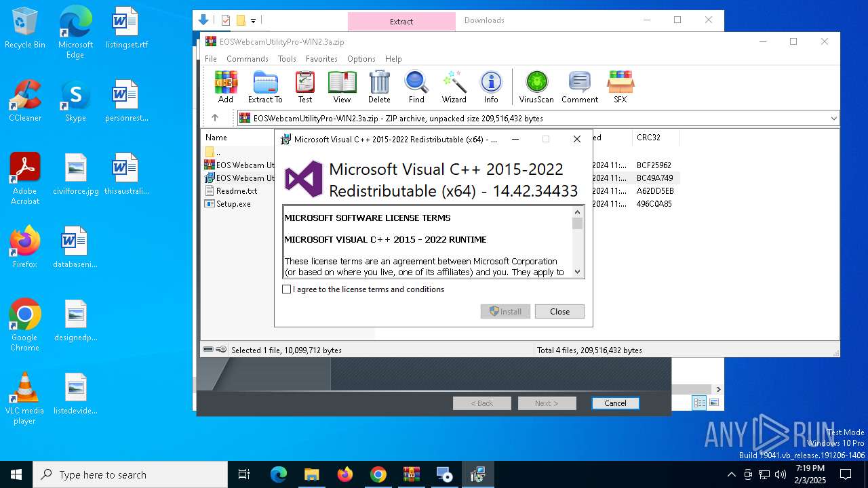Click the Test archive icon
This screenshot has height=488, width=868.
pos(305,87)
